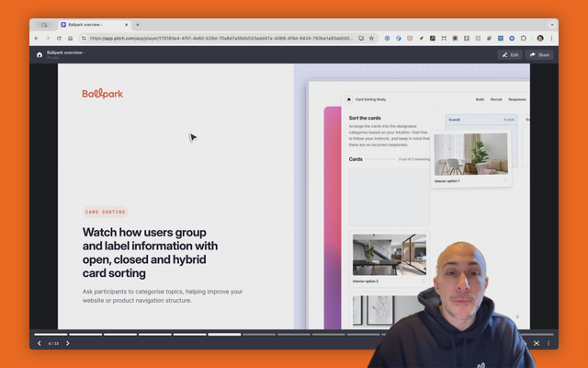Select the Responses tab in Card Sorting Study
The image size is (588, 368).
[x=517, y=99]
